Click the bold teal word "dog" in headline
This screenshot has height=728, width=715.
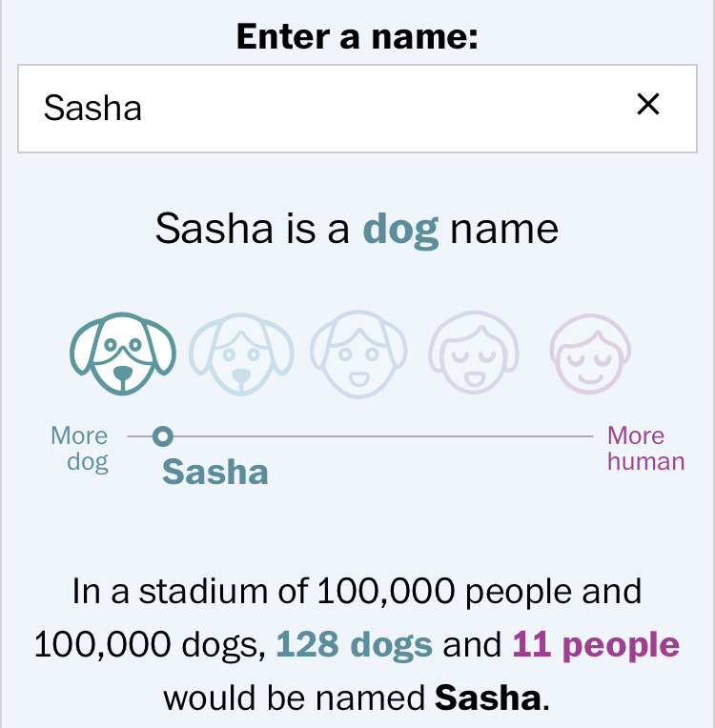pos(400,230)
